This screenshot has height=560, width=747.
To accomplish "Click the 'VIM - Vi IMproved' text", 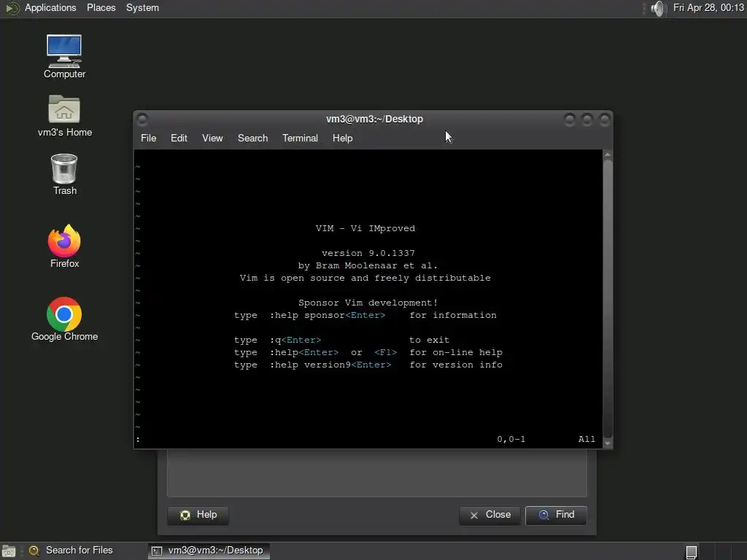I will (365, 228).
